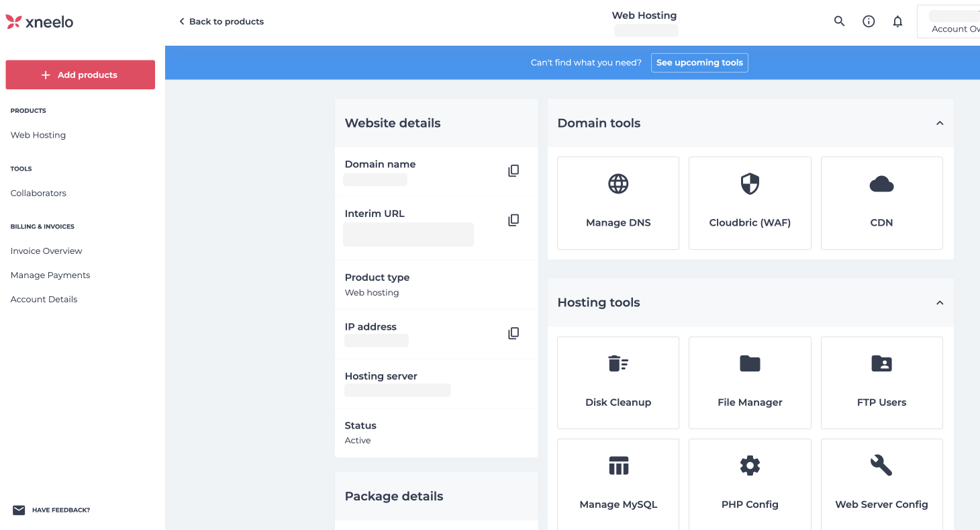Copy the Interim URL value

pyautogui.click(x=513, y=220)
